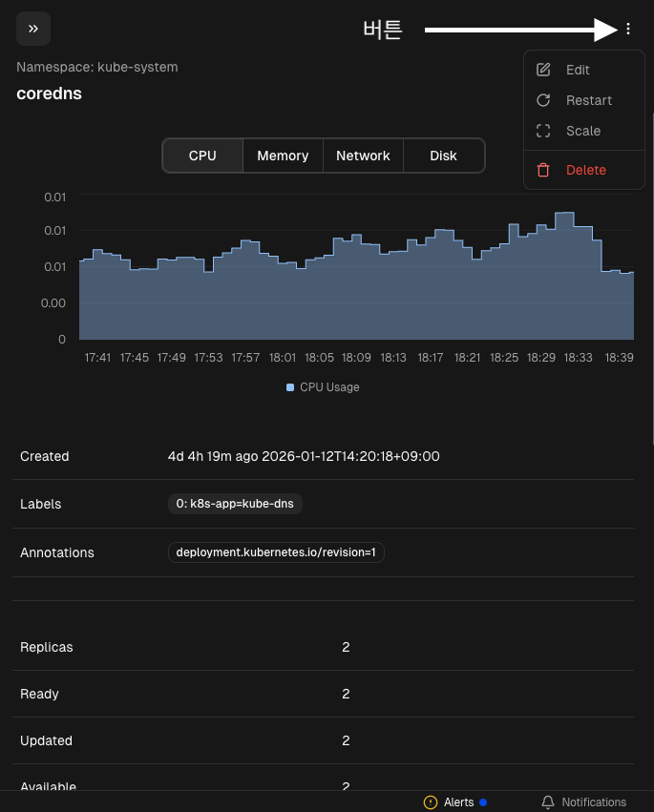Open Notifications in the status bar
The image size is (654, 812).
click(593, 802)
